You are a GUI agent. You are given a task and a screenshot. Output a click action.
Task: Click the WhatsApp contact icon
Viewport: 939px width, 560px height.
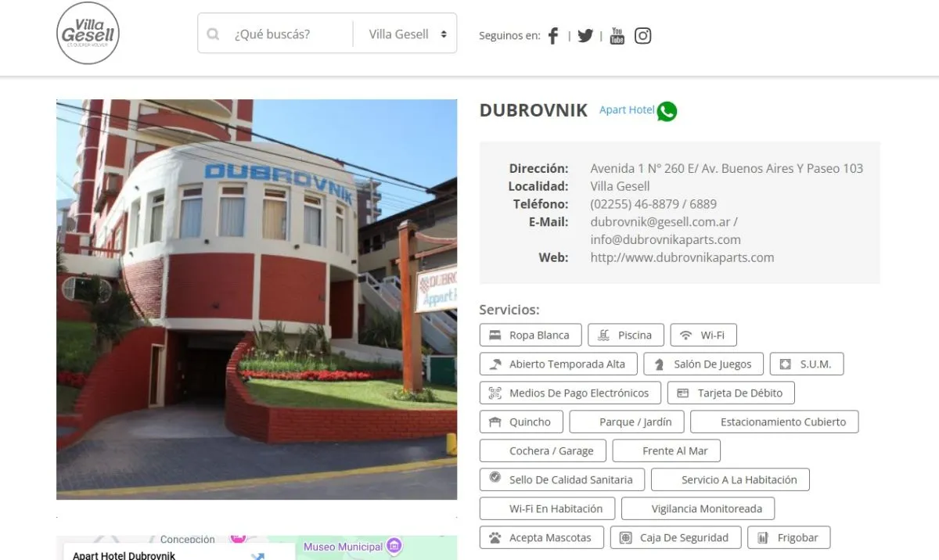pos(667,111)
